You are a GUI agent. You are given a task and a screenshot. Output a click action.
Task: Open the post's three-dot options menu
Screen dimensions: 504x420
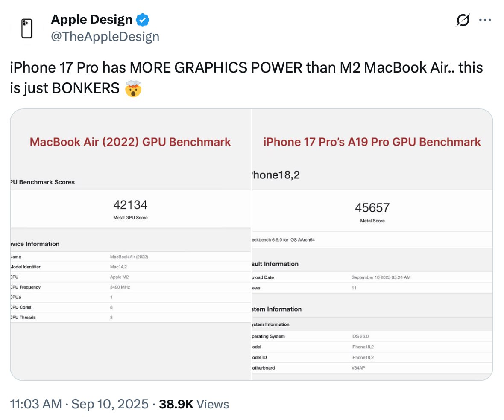485,20
